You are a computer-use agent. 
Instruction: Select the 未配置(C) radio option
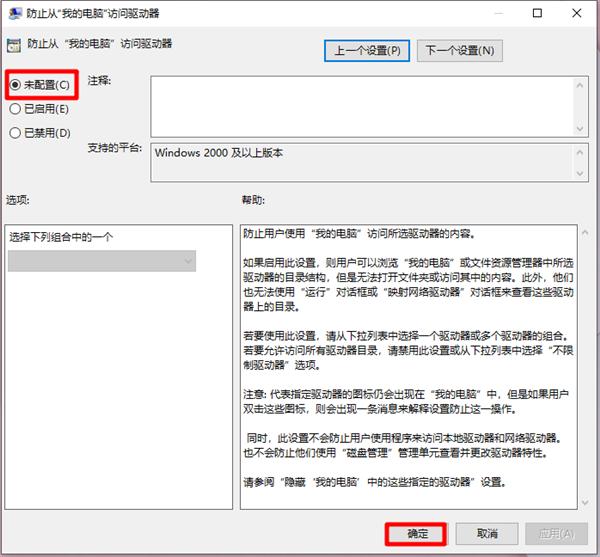coord(15,85)
